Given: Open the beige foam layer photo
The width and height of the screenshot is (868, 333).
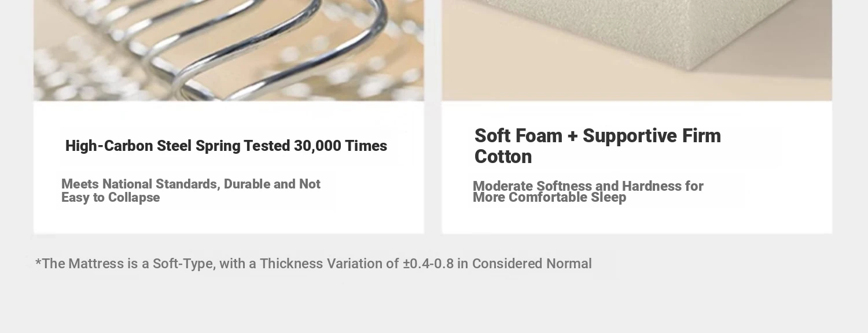Looking at the screenshot, I should (x=637, y=50).
